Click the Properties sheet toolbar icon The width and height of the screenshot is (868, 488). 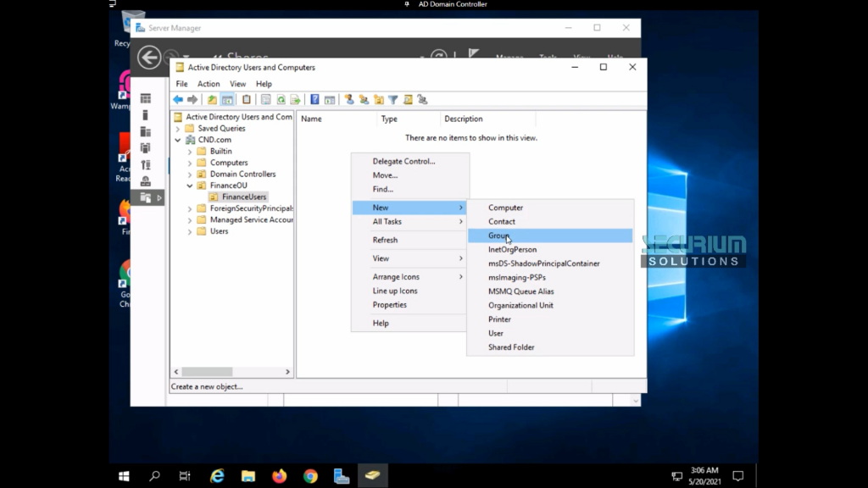(x=265, y=100)
